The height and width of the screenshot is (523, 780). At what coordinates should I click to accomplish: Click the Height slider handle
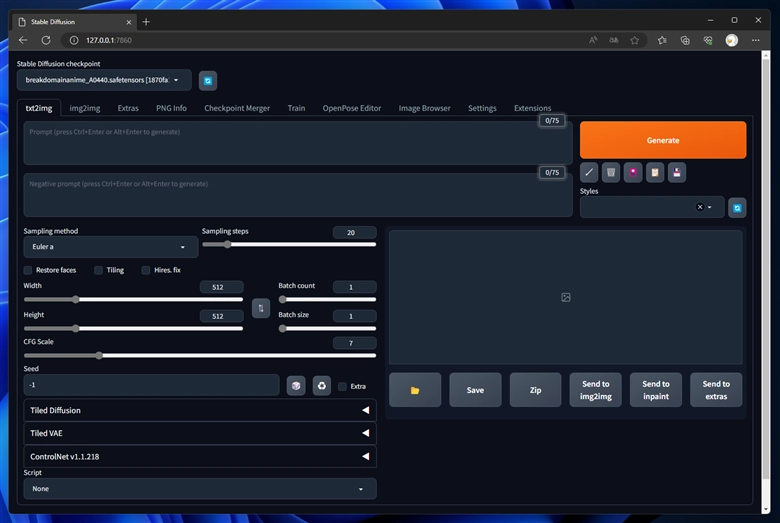click(76, 328)
